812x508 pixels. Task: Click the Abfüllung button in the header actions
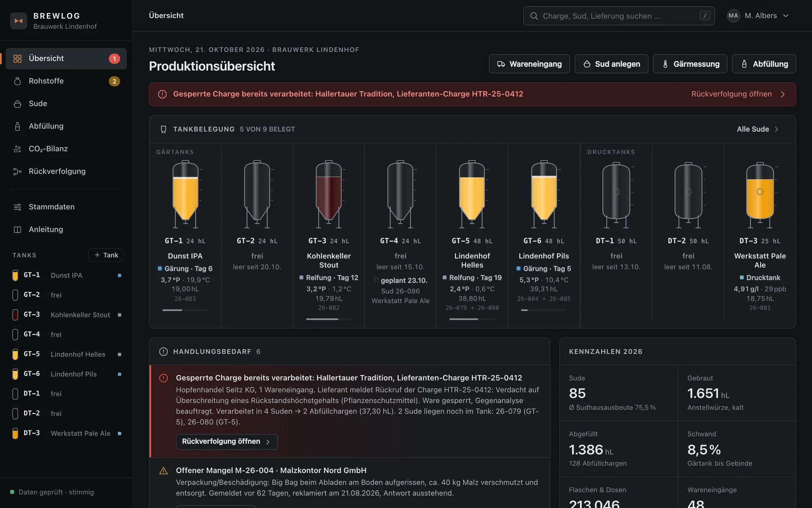[764, 64]
